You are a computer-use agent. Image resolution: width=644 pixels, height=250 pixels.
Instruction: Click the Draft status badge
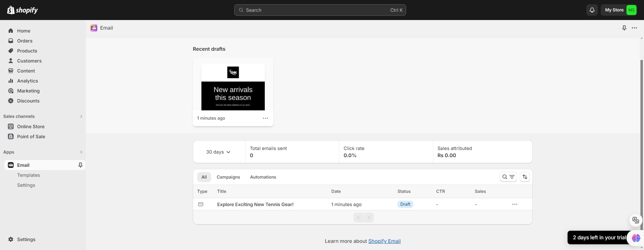point(405,204)
